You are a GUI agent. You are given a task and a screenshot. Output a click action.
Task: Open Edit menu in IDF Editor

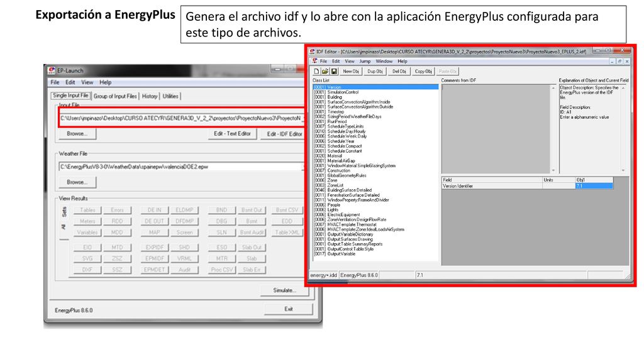tap(336, 61)
